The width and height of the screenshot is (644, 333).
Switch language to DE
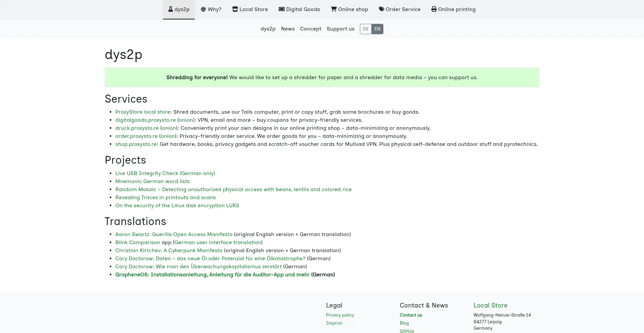point(366,29)
